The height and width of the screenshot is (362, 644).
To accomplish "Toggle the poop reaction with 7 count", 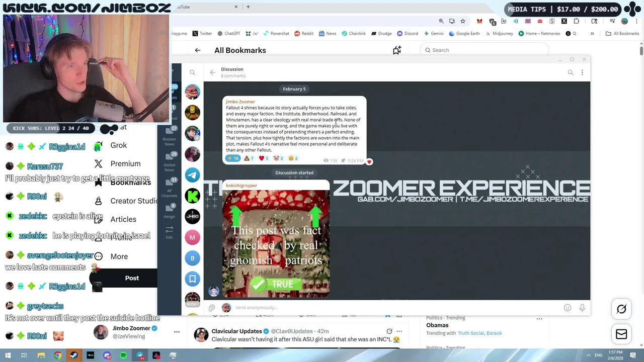I will [x=249, y=158].
